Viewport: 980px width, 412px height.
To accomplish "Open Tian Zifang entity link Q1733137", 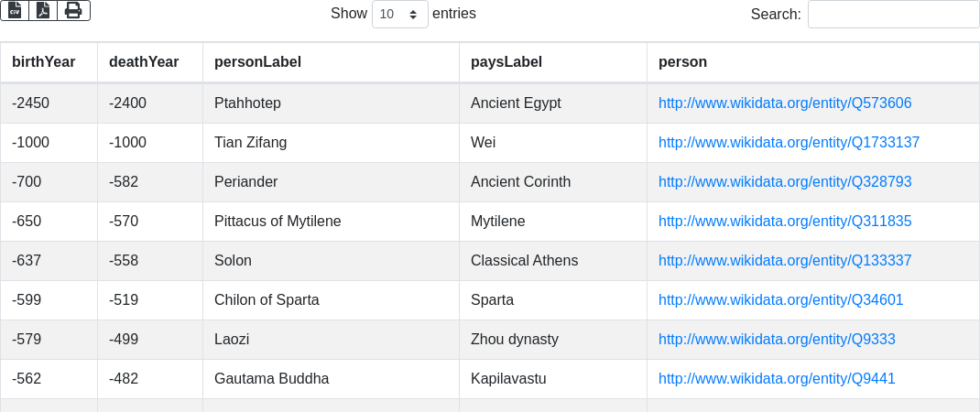I will coord(789,143).
